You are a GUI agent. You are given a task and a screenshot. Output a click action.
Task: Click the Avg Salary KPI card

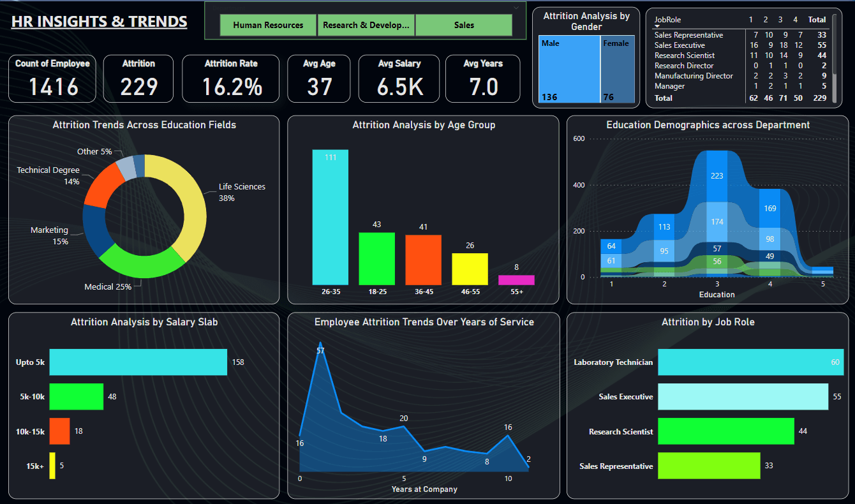tap(399, 78)
